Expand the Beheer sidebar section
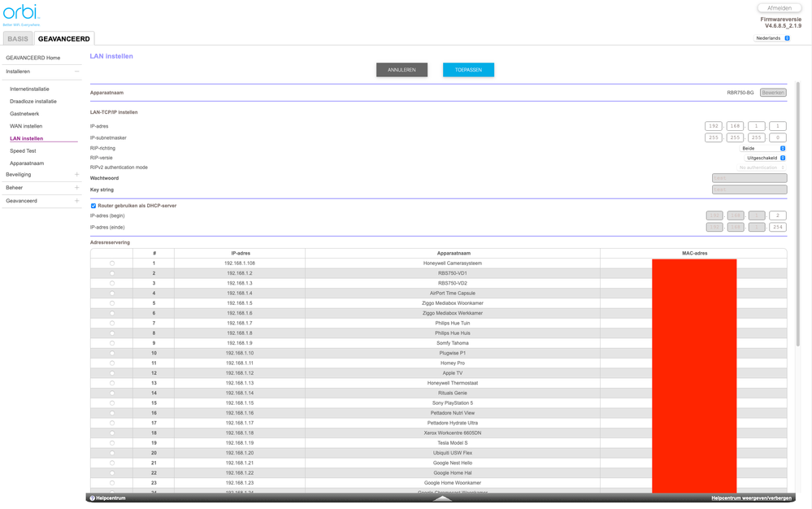This screenshot has height=509, width=812. pos(76,188)
